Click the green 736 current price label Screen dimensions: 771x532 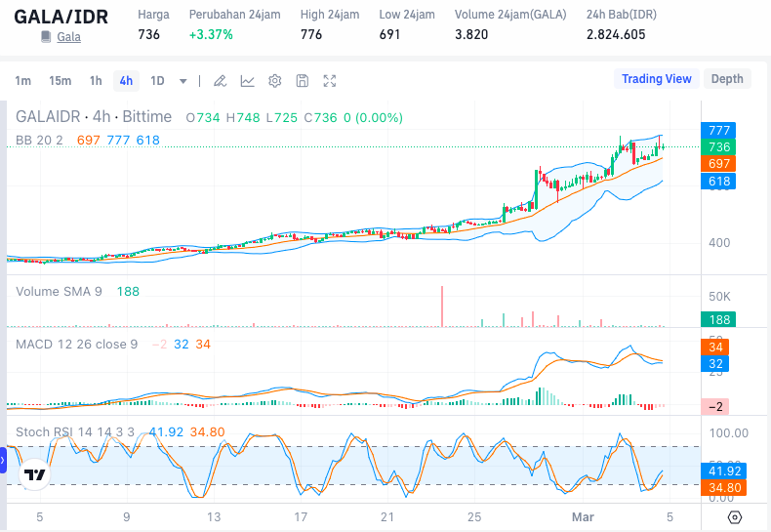pyautogui.click(x=718, y=147)
